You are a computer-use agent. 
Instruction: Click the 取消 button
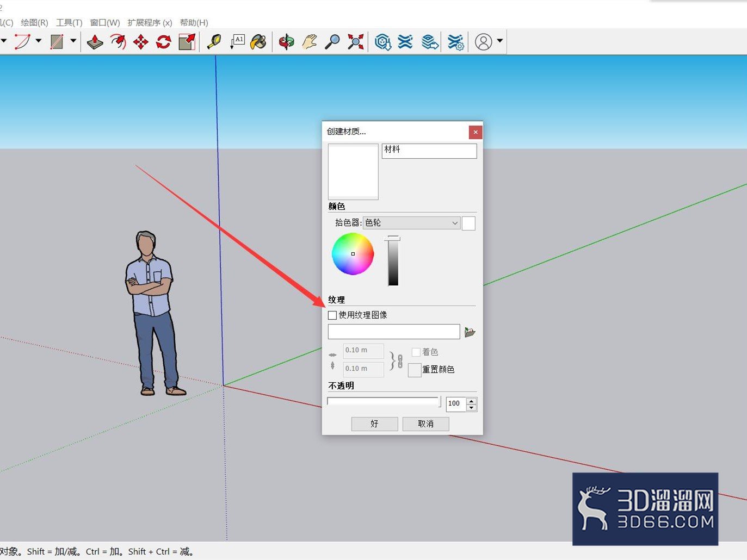coord(426,424)
